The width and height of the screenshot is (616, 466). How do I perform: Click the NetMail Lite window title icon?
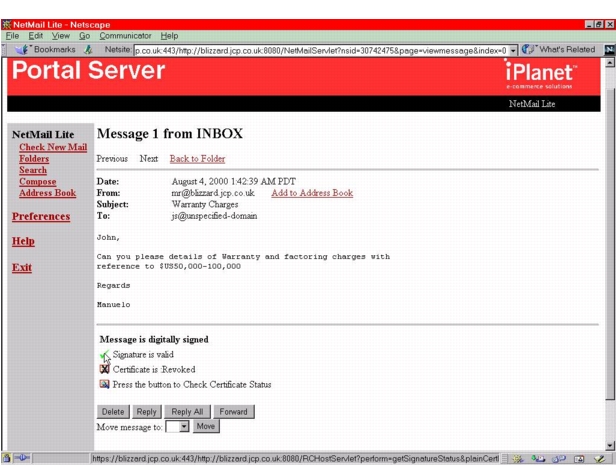pyautogui.click(x=7, y=25)
